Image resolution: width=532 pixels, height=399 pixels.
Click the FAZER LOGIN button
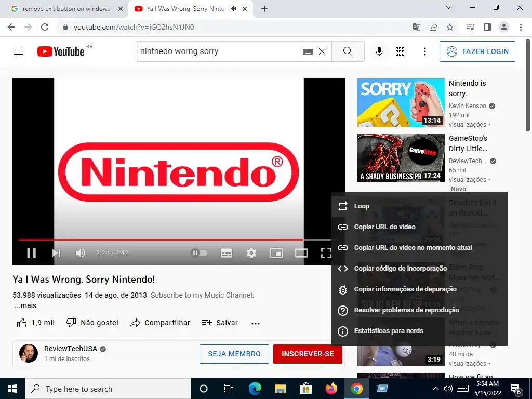click(477, 51)
